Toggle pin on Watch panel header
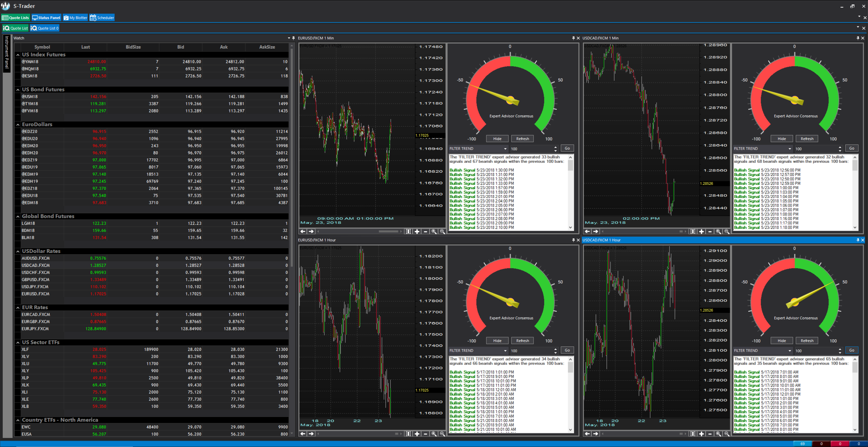This screenshot has width=868, height=447. (293, 38)
